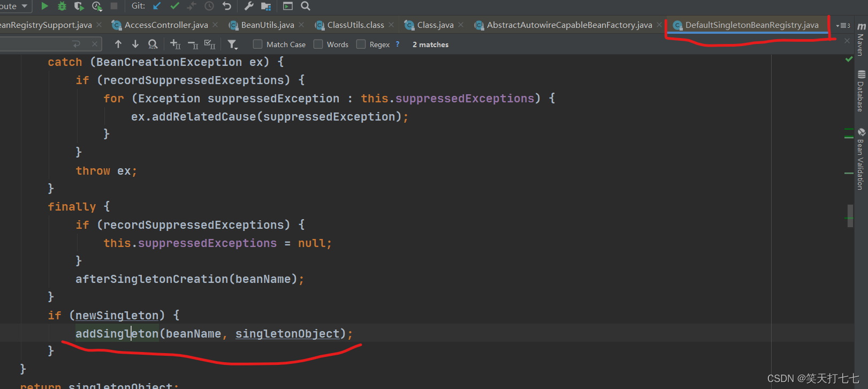The height and width of the screenshot is (389, 868).
Task: Switch to BeanUtils.java tab
Action: coord(262,25)
